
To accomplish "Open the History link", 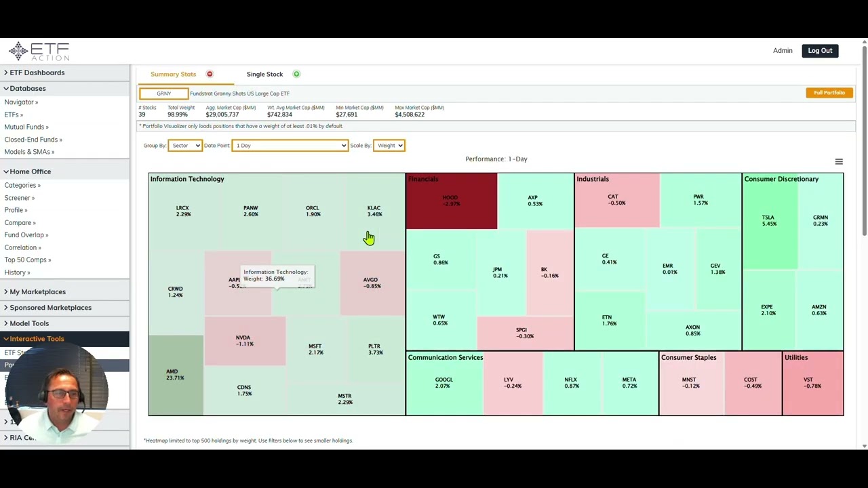I will tap(17, 272).
